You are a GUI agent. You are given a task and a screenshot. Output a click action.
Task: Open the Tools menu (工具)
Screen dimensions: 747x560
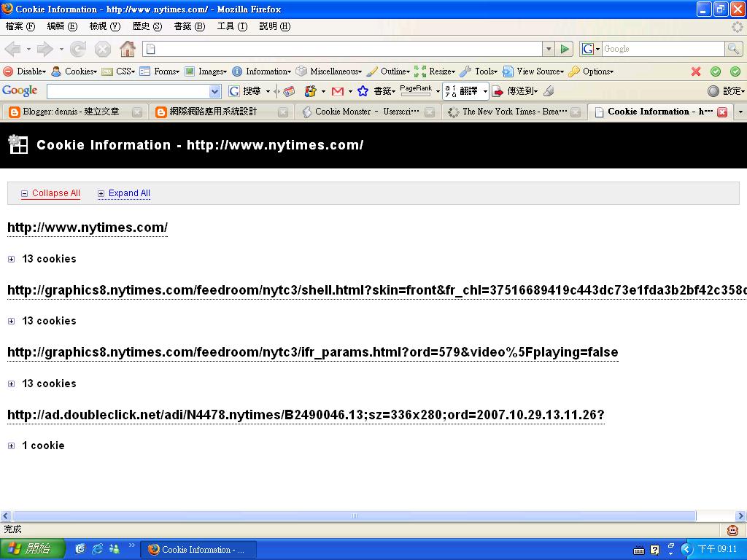[232, 27]
